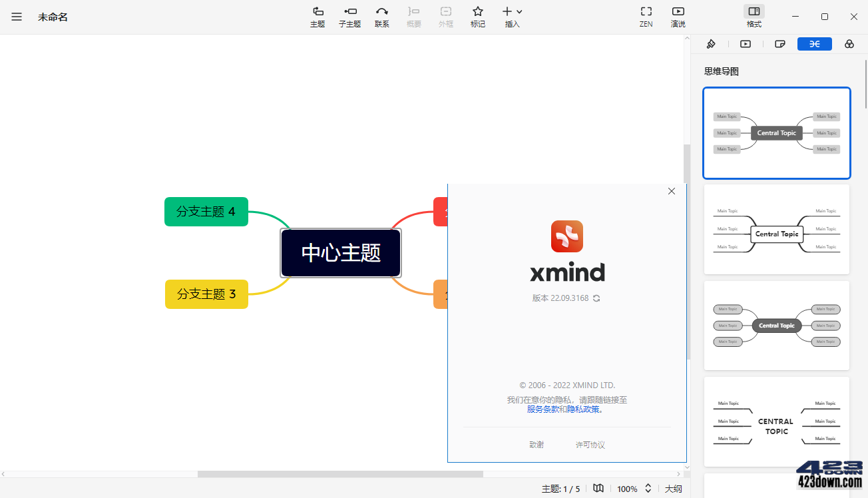Open the sticky note panel in sidebar
Screen dimensions: 868x498
click(779, 44)
